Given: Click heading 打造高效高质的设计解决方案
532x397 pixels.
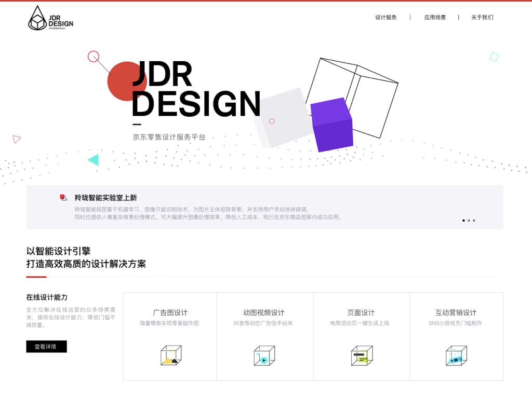Looking at the screenshot, I should (86, 264).
